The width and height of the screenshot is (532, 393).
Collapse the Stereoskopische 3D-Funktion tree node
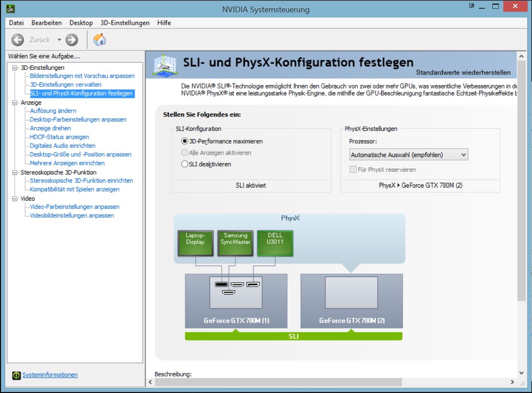coord(15,172)
